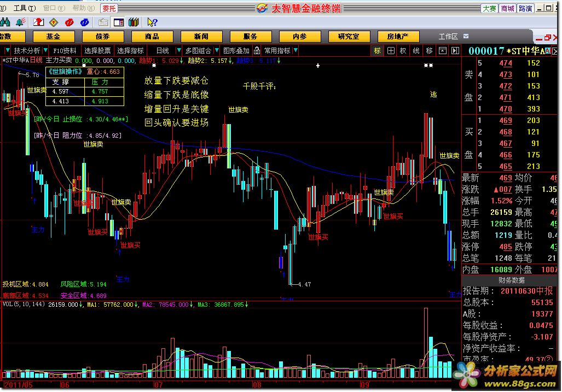Click the 路演 button in title bar

pos(525,8)
